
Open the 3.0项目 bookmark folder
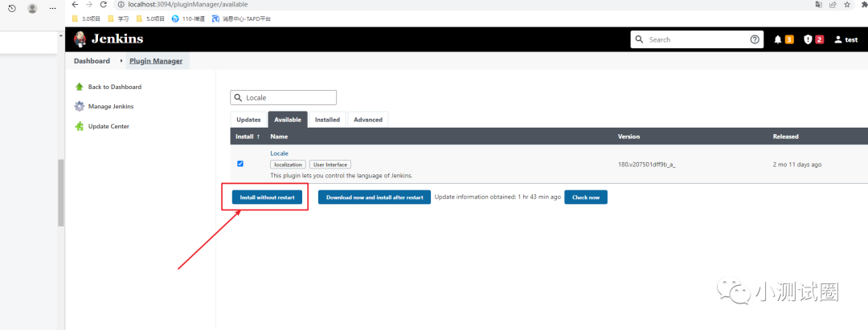[86, 18]
